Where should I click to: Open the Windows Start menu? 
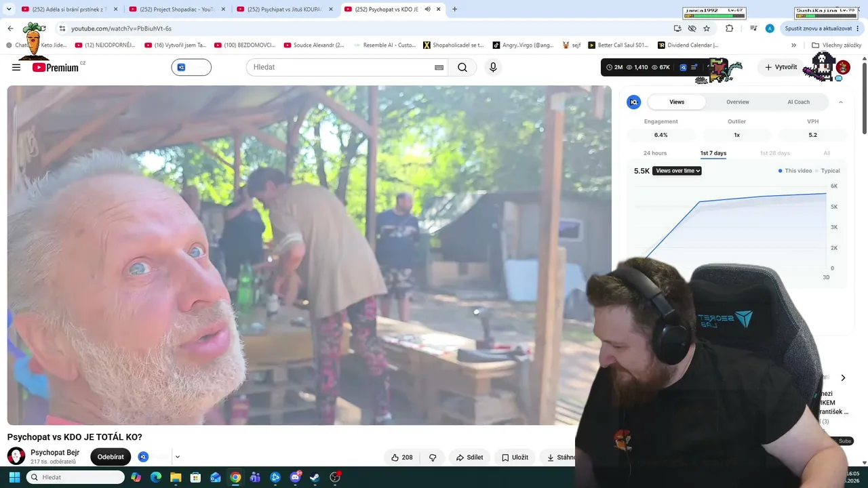[14, 477]
